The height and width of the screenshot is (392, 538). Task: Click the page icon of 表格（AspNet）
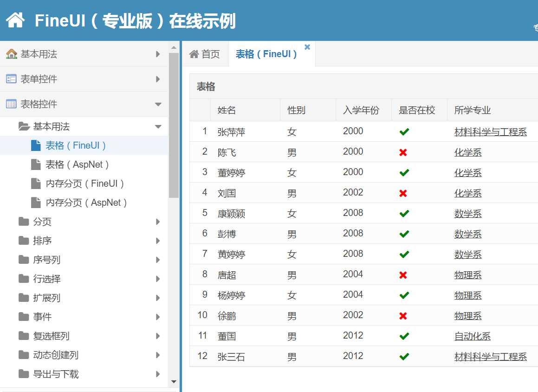36,164
